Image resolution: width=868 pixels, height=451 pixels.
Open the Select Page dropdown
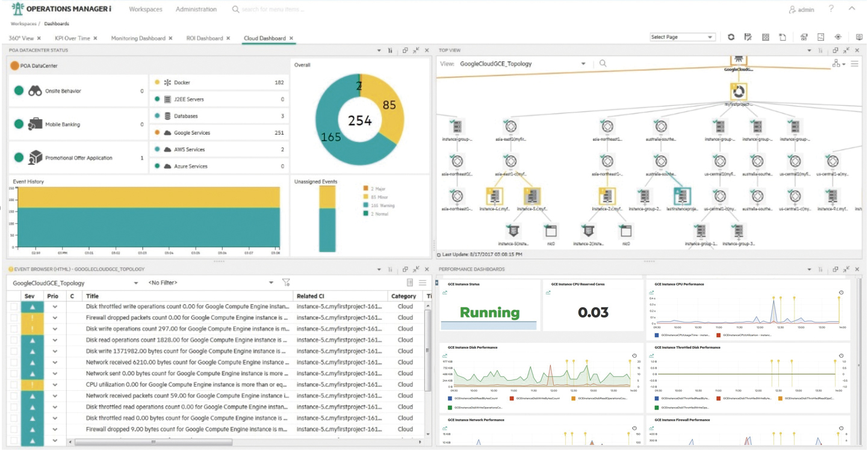coord(682,37)
